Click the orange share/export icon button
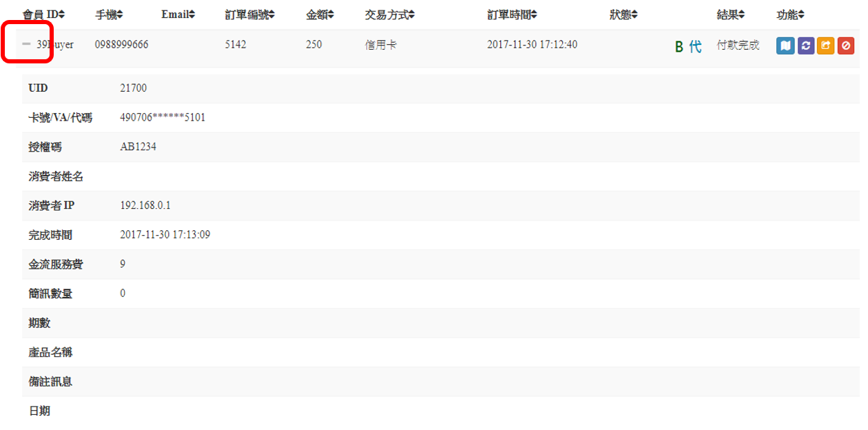The width and height of the screenshot is (868, 430). pos(825,46)
